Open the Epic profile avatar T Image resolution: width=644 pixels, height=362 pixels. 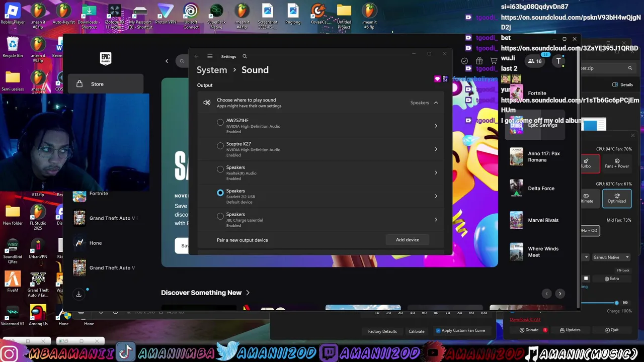(x=558, y=61)
